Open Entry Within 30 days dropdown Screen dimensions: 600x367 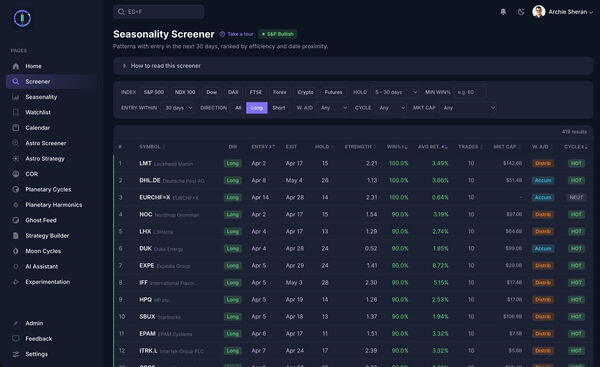point(178,108)
